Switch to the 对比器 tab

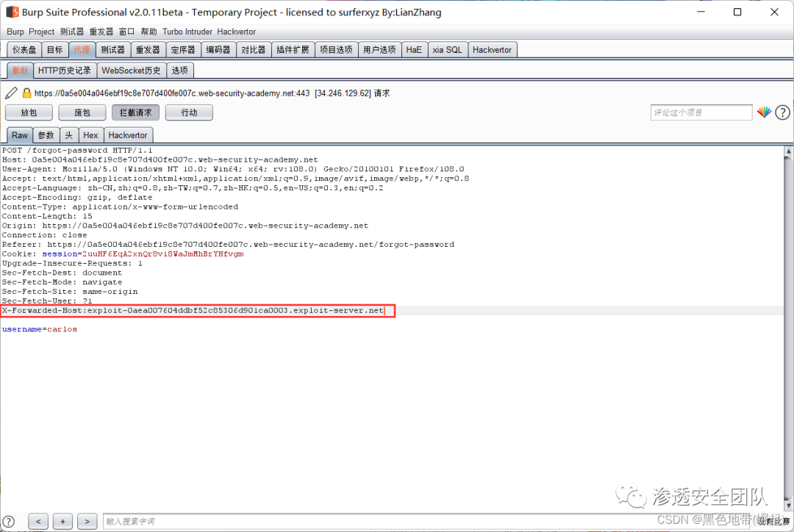point(253,50)
